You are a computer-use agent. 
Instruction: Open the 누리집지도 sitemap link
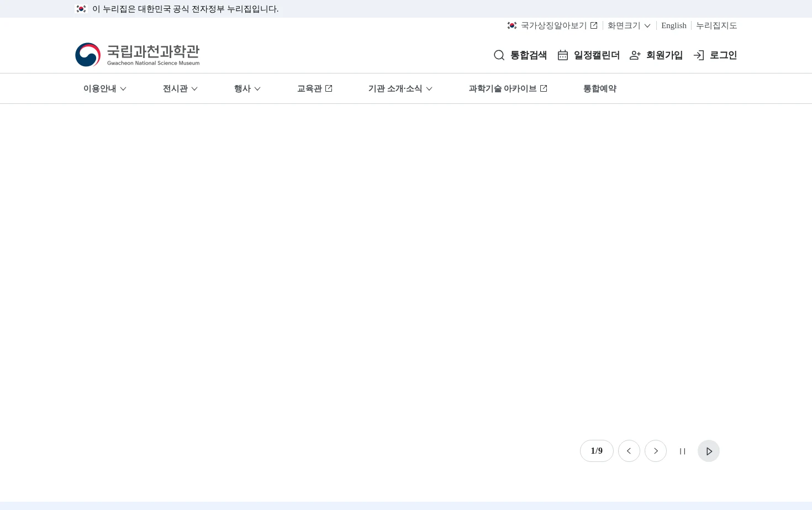pos(716,25)
